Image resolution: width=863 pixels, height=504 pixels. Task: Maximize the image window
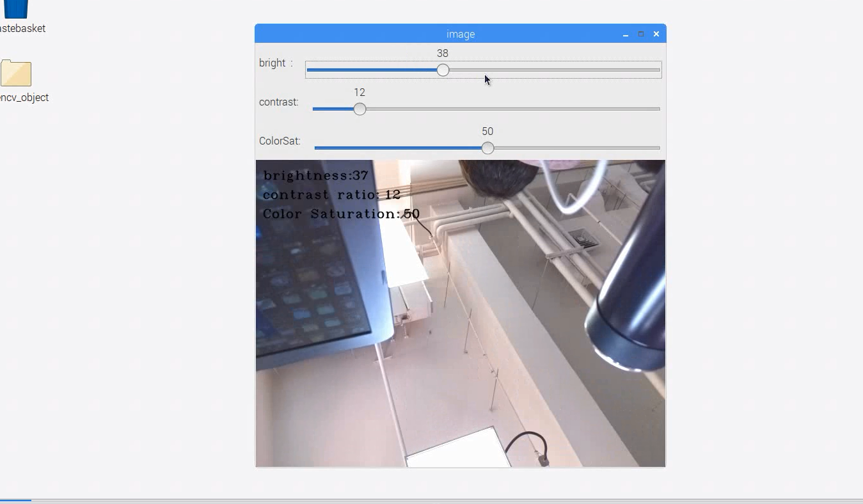point(641,35)
